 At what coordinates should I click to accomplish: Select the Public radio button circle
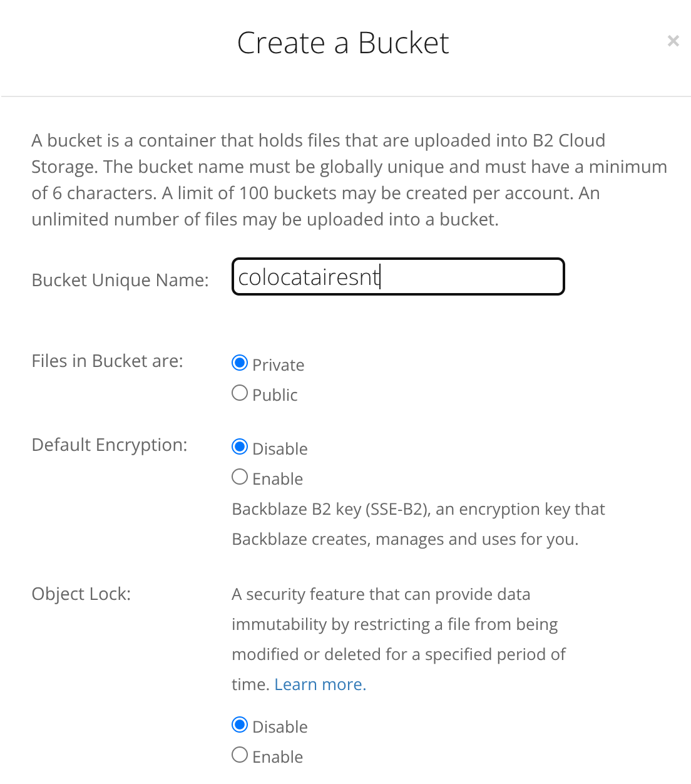click(x=240, y=393)
